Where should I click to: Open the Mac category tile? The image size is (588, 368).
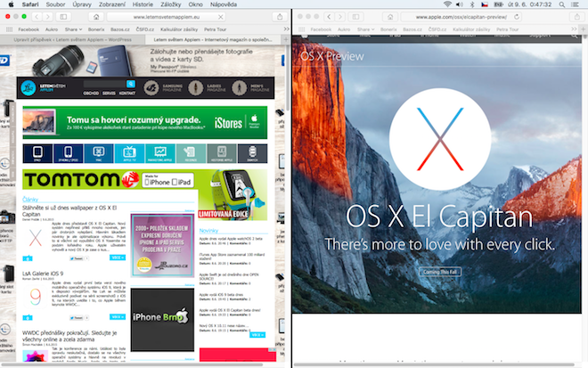99,153
